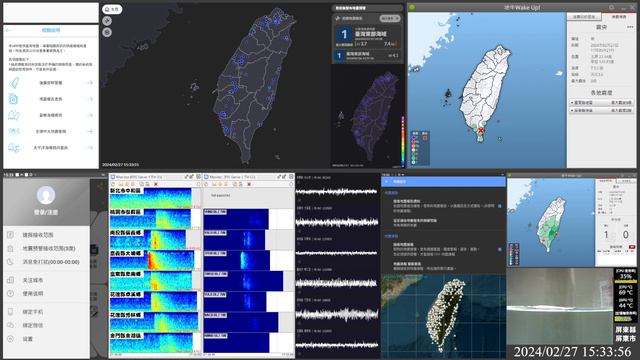The image size is (640, 360).
Task: Open the Pacific tsunami row arrow (太平洋)
Action: (x=90, y=147)
